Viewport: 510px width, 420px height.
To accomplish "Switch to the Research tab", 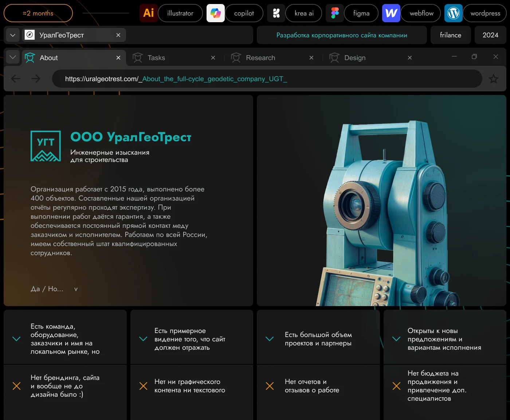I will coord(261,58).
